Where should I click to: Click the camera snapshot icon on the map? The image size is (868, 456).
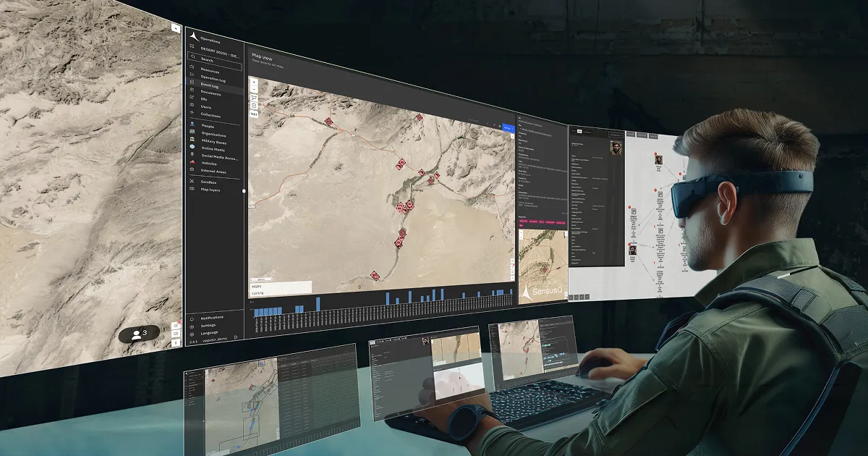pyautogui.click(x=253, y=106)
